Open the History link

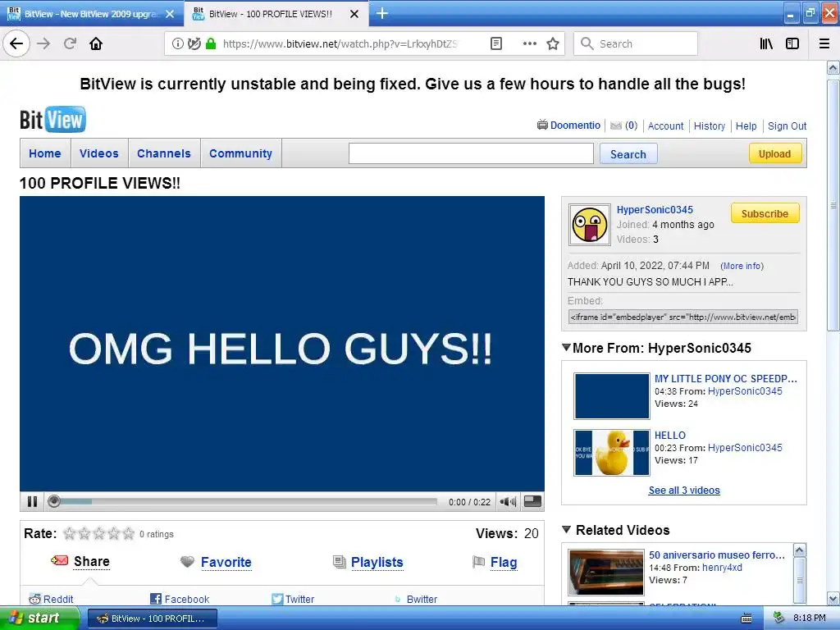[710, 126]
